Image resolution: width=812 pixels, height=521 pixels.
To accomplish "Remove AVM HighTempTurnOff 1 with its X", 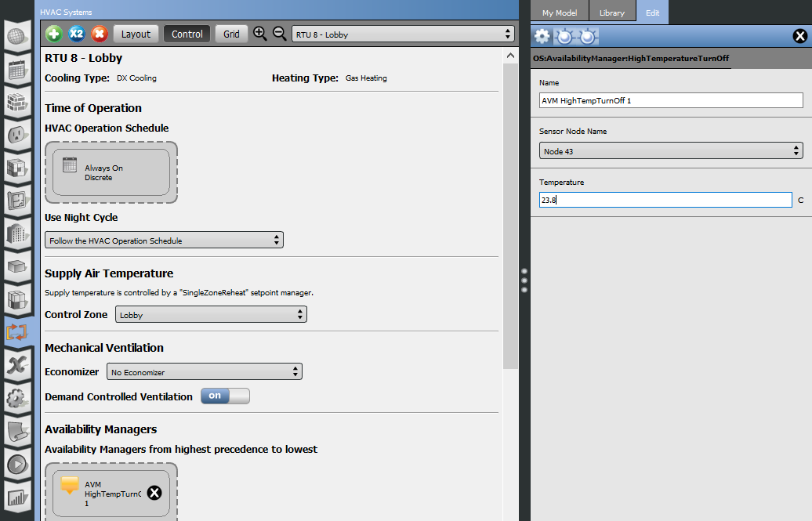I will point(154,493).
